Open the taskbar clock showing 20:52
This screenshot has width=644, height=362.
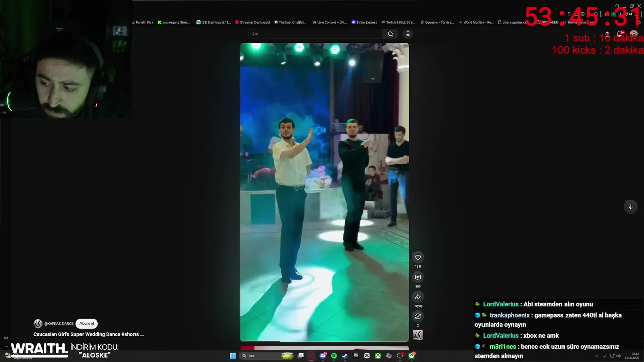click(631, 356)
